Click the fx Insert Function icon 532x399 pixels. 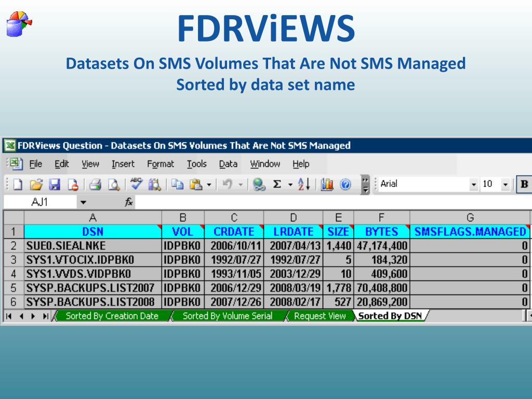(x=129, y=202)
